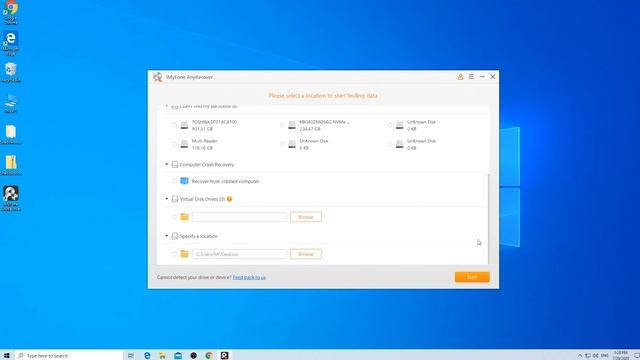Viewport: 640px width, 360px height.
Task: Collapse the Virtual Disk Drives section
Action: coord(167,199)
